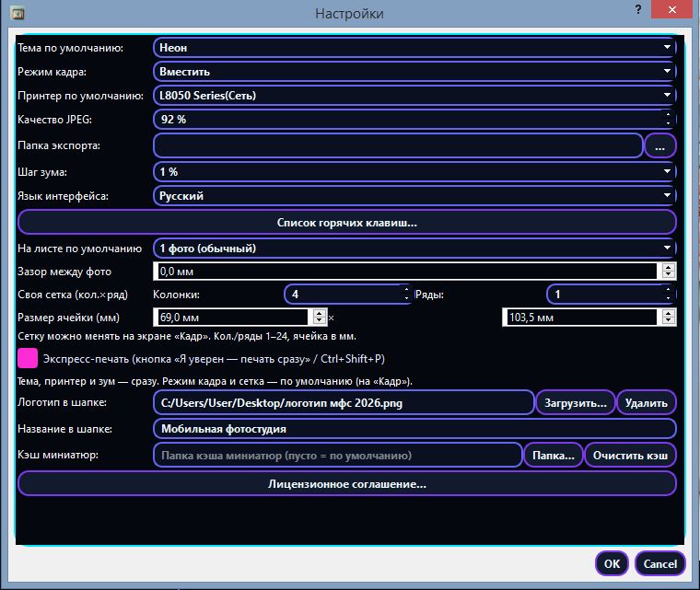Open the Шаг зума dropdown showing 1 %
Screen dimensions: 700x590
tap(414, 172)
